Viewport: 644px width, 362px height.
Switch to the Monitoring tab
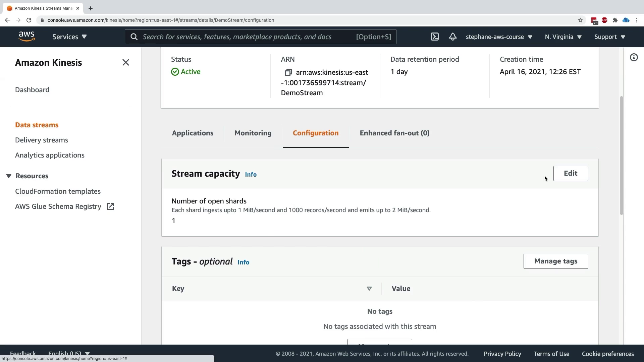point(253,133)
